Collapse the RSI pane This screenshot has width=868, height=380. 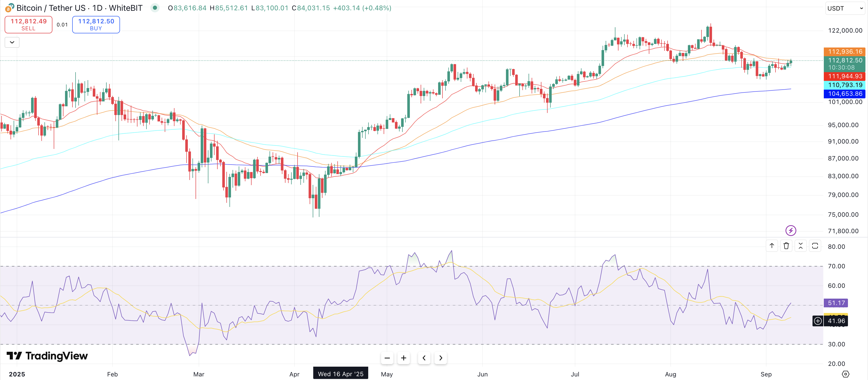point(801,246)
